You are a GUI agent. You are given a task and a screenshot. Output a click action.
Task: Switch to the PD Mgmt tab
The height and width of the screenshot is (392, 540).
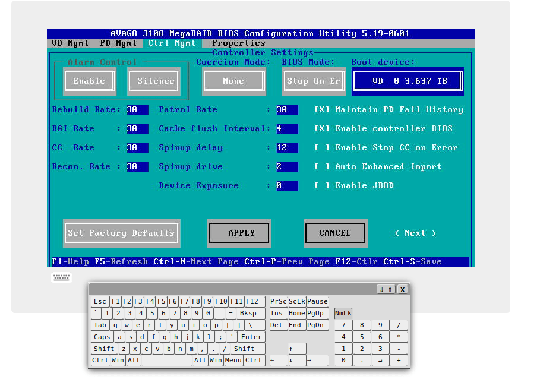[x=118, y=43]
